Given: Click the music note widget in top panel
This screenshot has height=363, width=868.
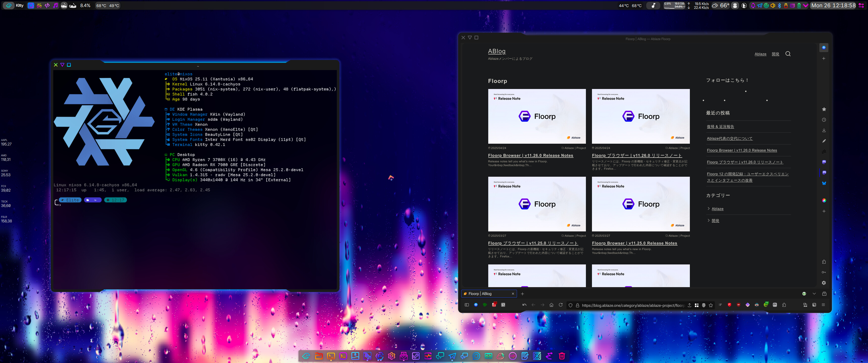Looking at the screenshot, I should [653, 5].
